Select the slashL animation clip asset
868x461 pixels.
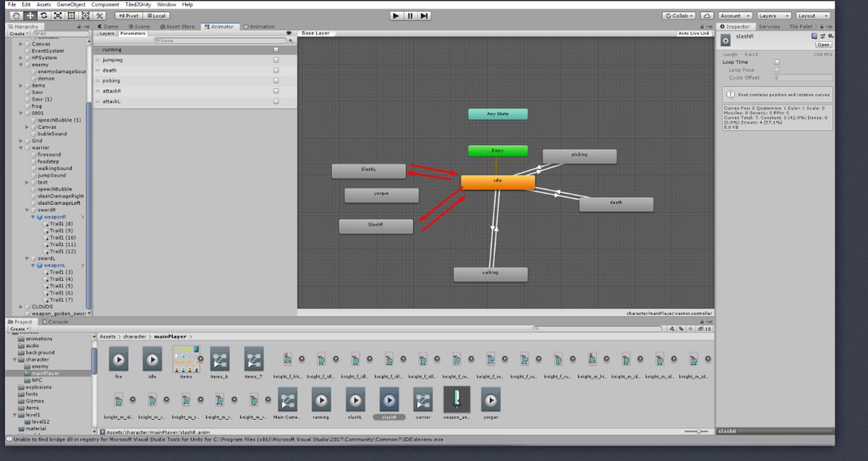pos(355,399)
